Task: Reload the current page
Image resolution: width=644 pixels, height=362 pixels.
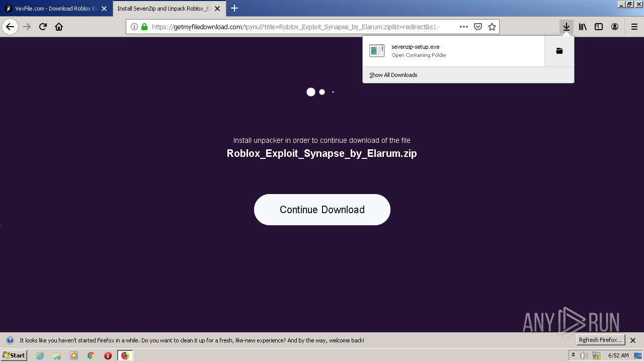Action: pos(43,27)
